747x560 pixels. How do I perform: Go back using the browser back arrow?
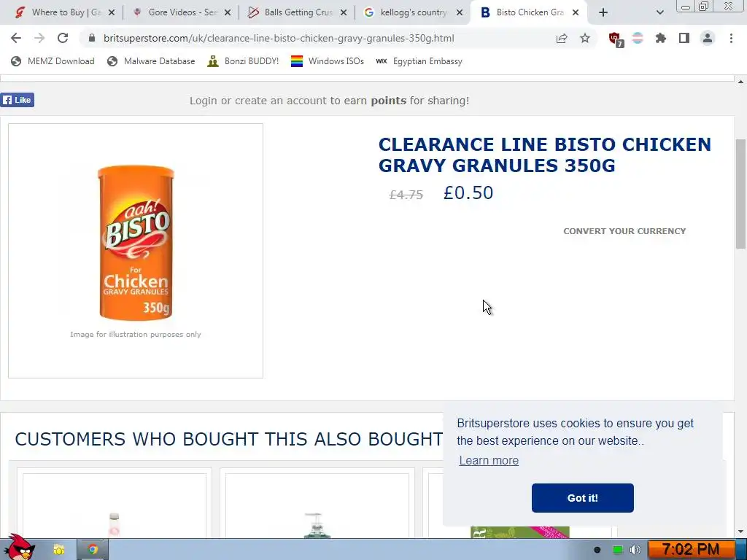pos(16,38)
